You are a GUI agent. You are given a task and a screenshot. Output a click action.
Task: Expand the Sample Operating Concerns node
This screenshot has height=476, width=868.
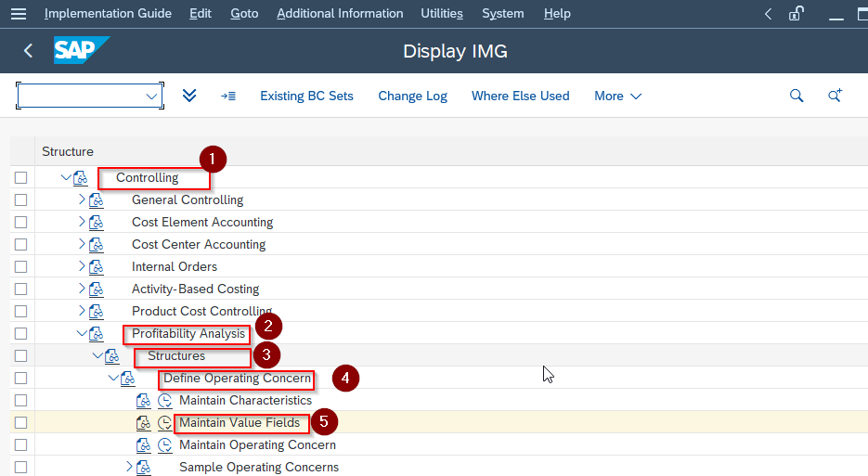[129, 467]
